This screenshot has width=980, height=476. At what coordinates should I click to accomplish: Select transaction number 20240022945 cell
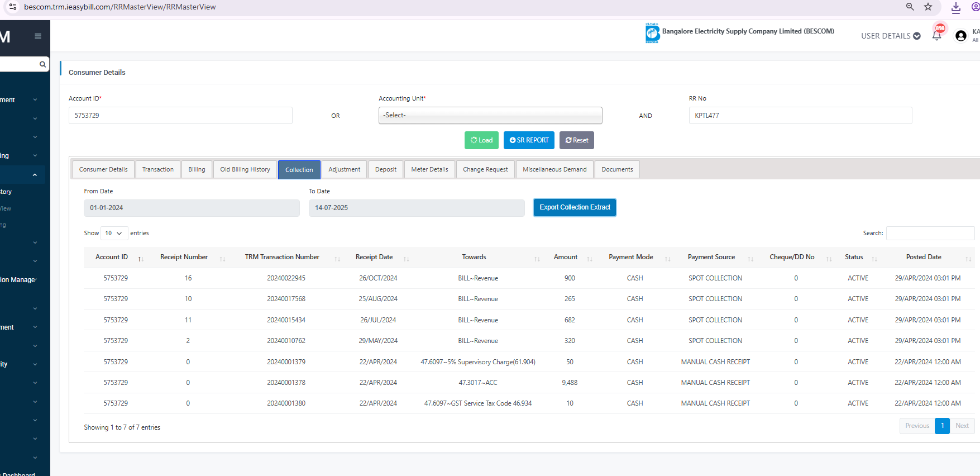pyautogui.click(x=286, y=278)
